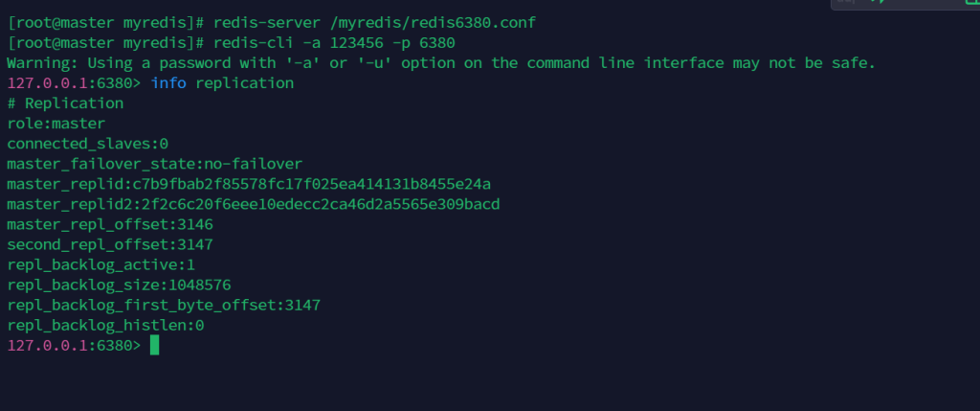Click the master_replid2 output line
980x411 pixels.
coord(253,204)
